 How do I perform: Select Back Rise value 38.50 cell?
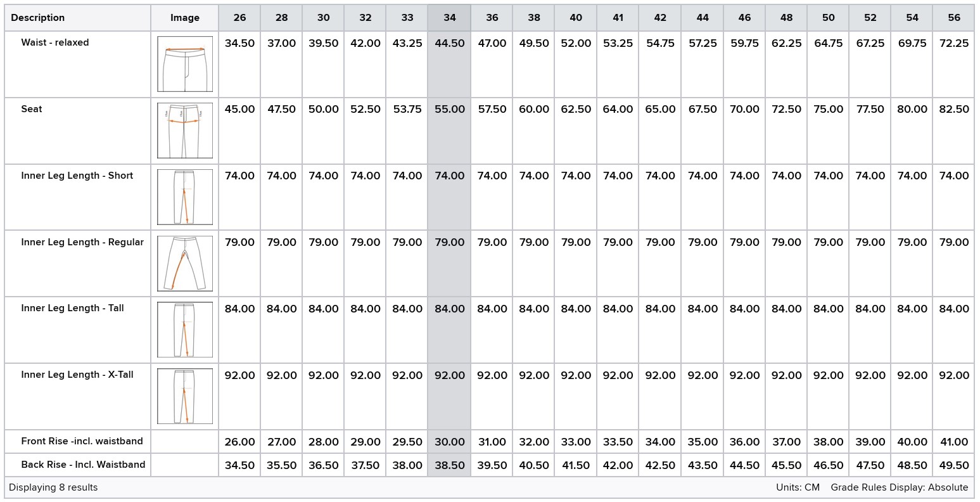tap(449, 465)
